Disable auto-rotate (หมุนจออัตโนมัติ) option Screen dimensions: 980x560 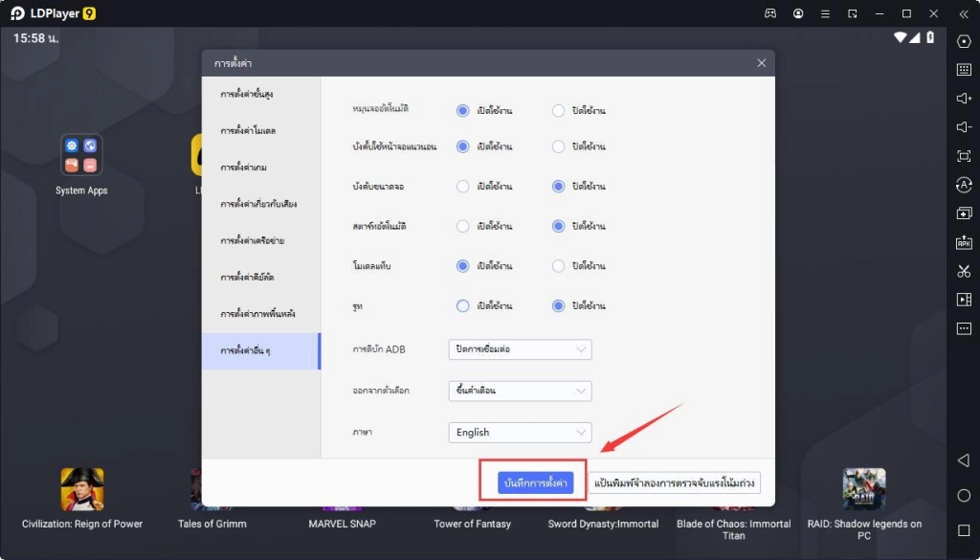[x=558, y=110]
